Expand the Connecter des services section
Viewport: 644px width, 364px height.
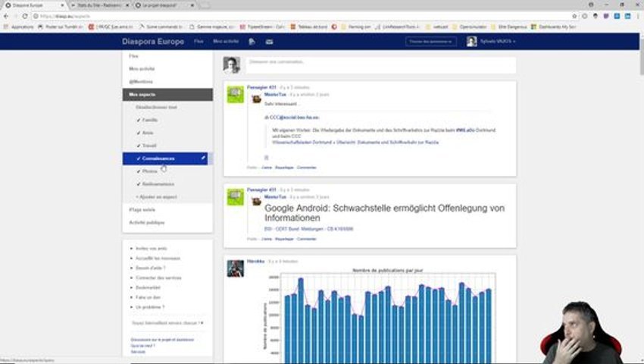pyautogui.click(x=158, y=278)
